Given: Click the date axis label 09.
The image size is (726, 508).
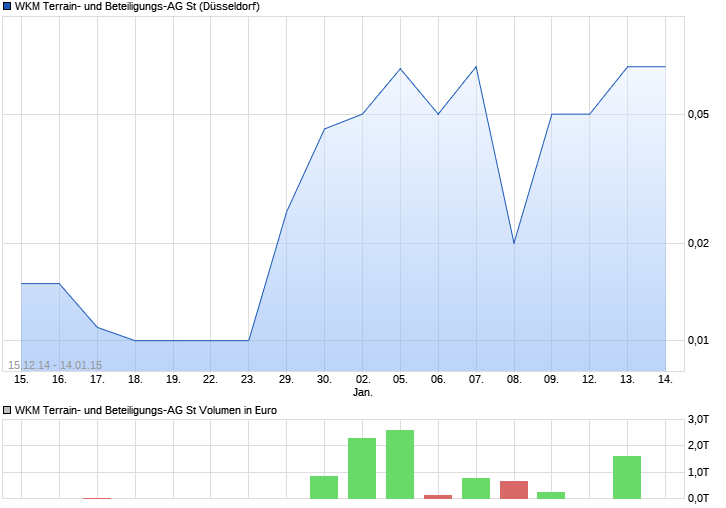Looking at the screenshot, I should [551, 379].
